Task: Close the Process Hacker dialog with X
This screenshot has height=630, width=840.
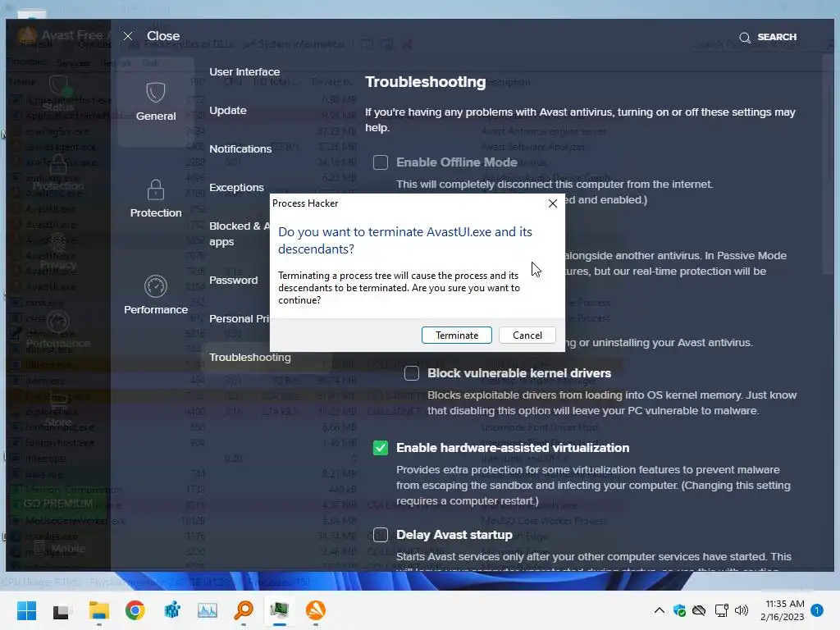Action: click(x=553, y=203)
